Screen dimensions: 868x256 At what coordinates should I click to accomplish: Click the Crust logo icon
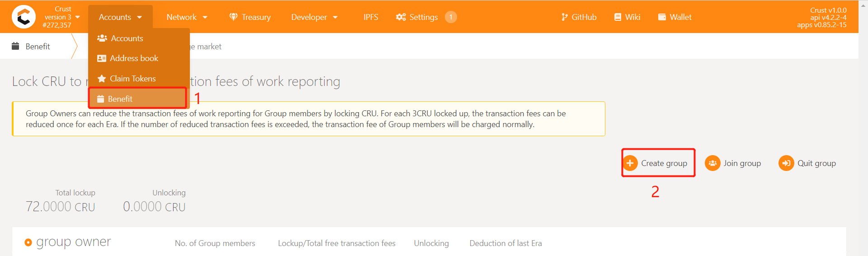pyautogui.click(x=24, y=17)
